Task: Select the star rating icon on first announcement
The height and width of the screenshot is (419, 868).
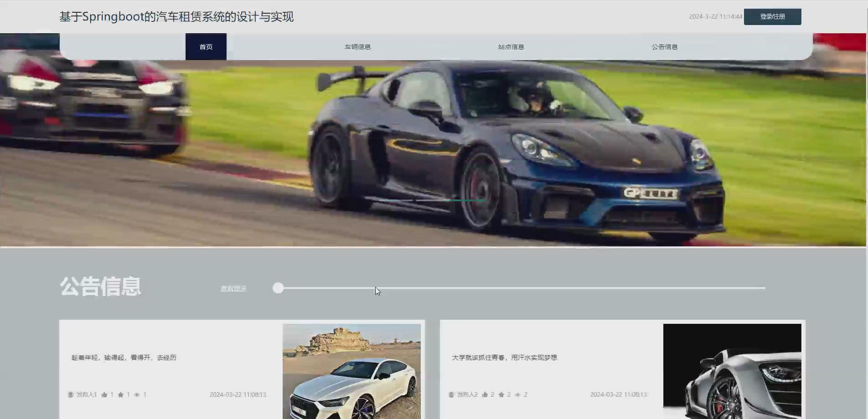Action: coord(121,394)
